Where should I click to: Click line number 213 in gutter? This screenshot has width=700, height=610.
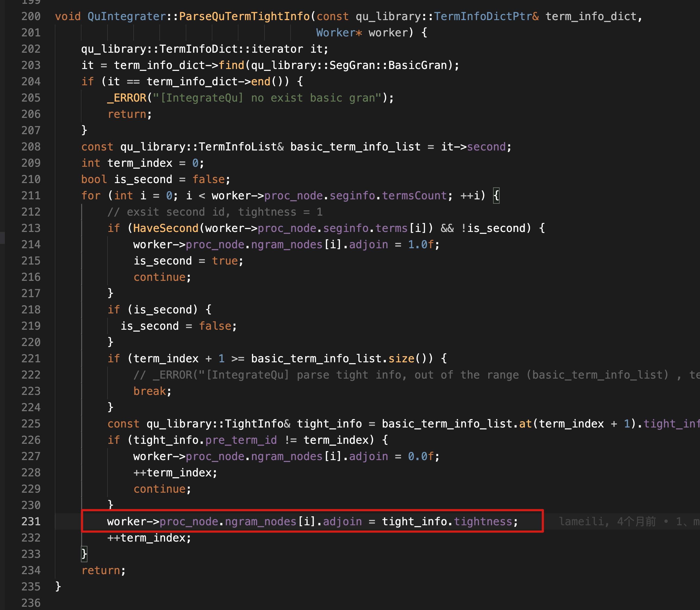pyautogui.click(x=31, y=228)
